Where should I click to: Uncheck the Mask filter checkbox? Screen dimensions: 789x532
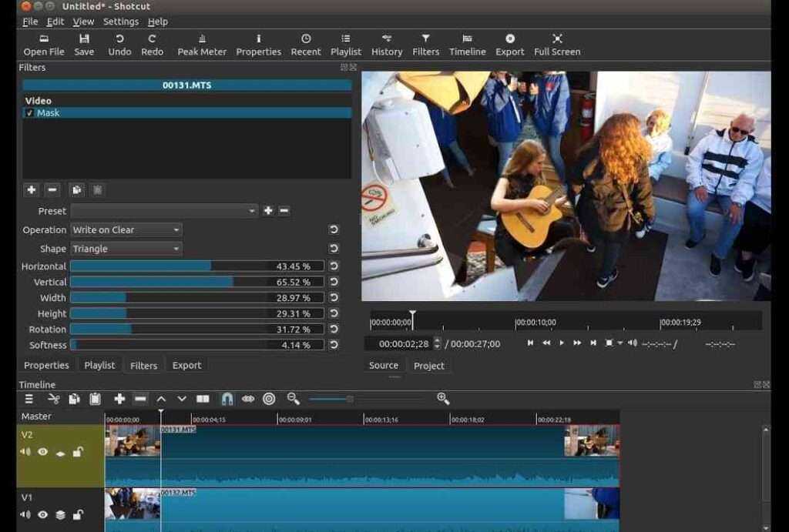coord(29,113)
